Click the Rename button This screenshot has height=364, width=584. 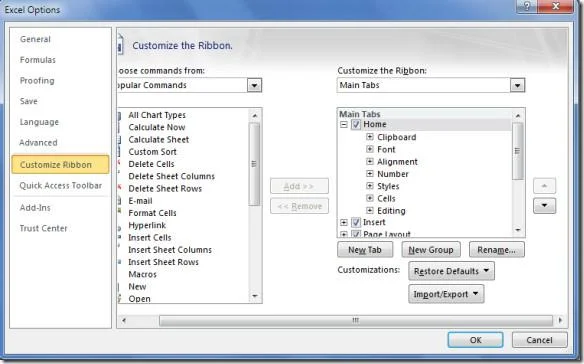pos(497,250)
